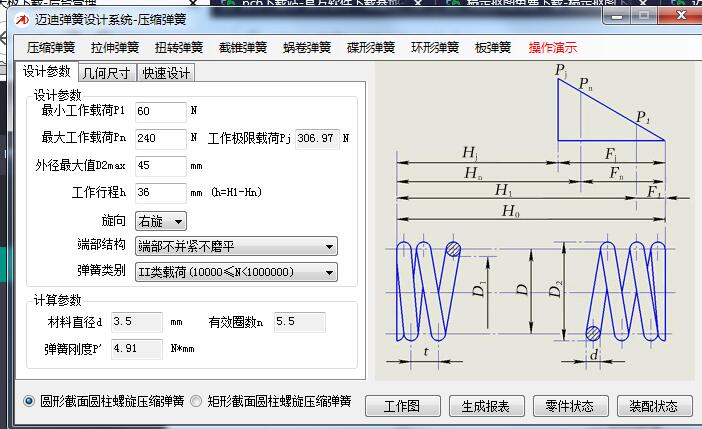Screen dimensions: 702x429
Task: Click the 最小工作载荷P1 input field
Action: (160, 112)
